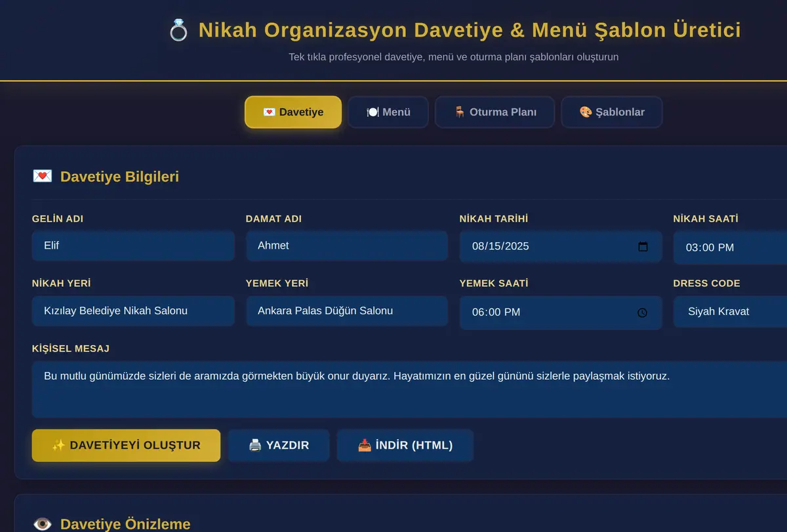Select the Davetiye Bilgileri heading text

pos(119,176)
